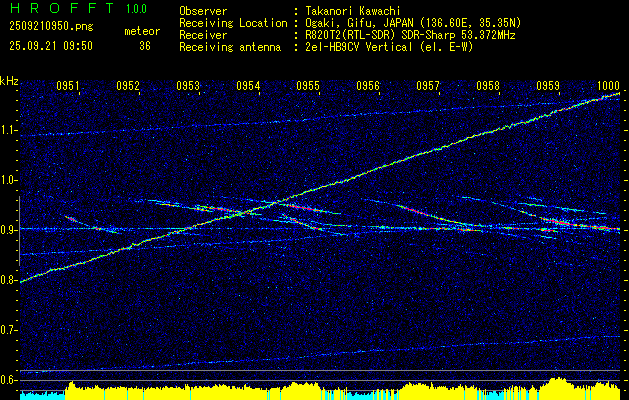Image resolution: width=629 pixels, height=400 pixels.
Task: Click the 1.0 kHz axis label
Action: pyautogui.click(x=8, y=180)
